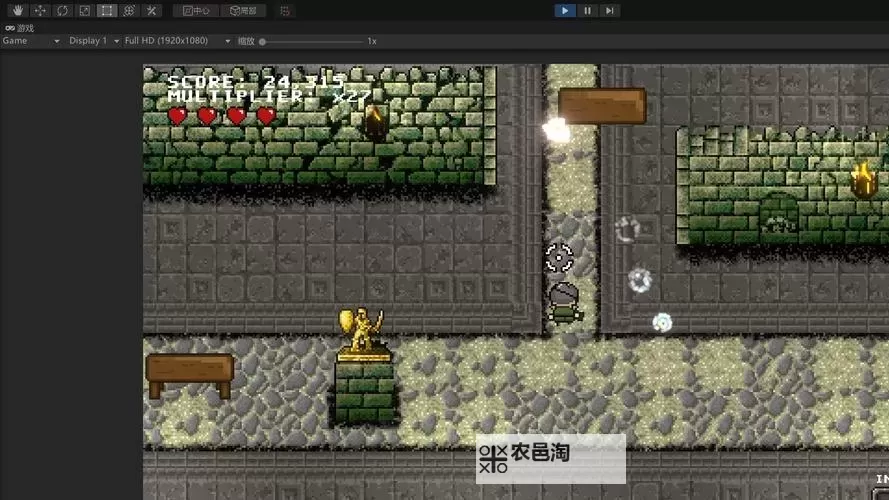Toggle the local (局部) handle rotation button
Viewport: 889px width, 500px height.
243,10
